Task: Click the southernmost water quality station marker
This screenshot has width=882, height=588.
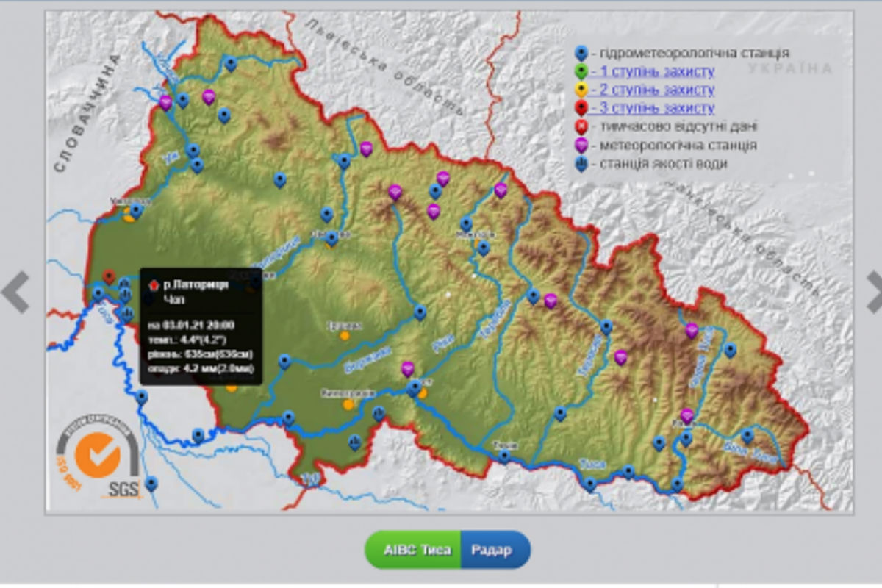Action: (x=354, y=442)
